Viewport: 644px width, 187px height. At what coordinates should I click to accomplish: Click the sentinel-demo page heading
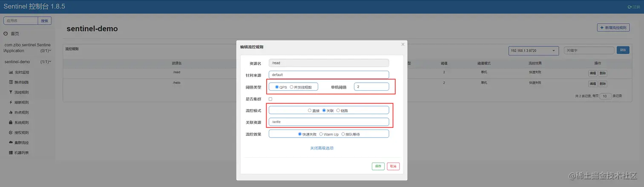92,29
